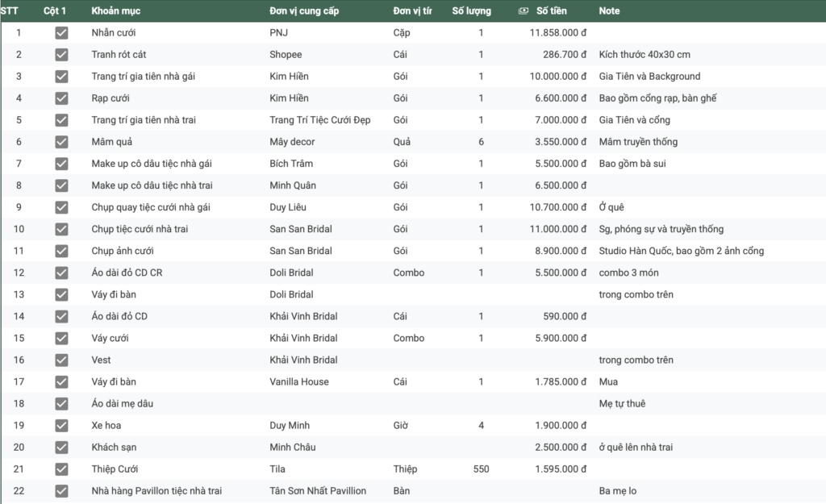Select the Quả unit cell
The image size is (826, 504).
402,142
